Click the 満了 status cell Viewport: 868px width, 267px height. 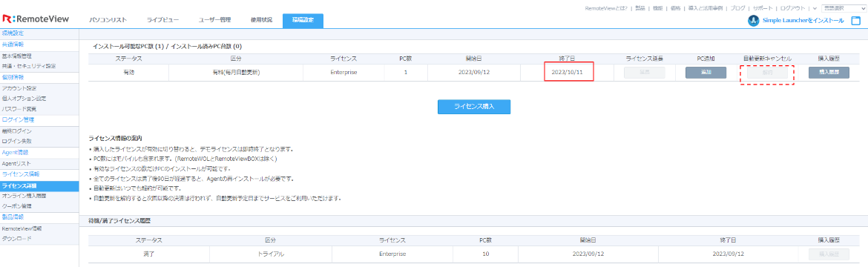(x=149, y=254)
